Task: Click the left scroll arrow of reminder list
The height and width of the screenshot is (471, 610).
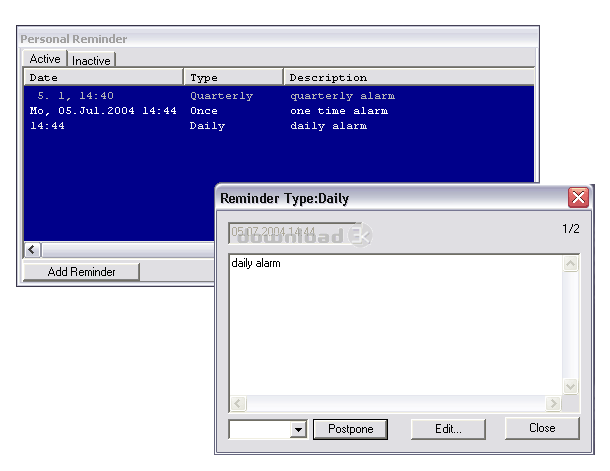Action: click(32, 250)
